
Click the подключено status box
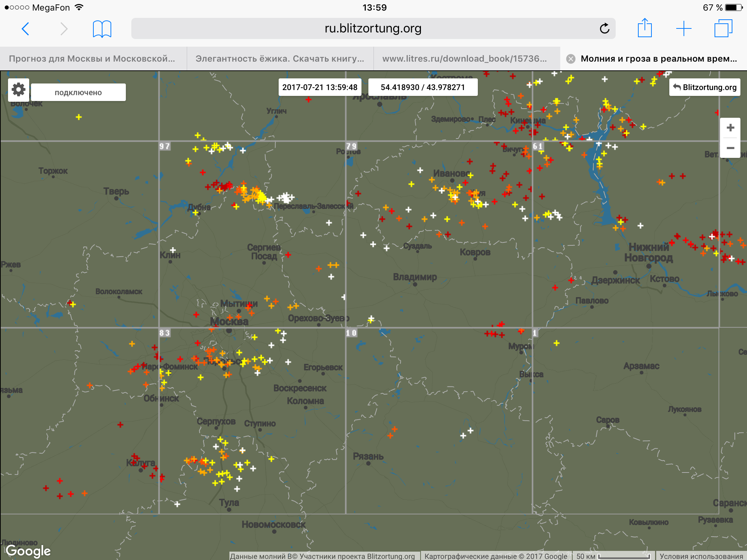(x=78, y=93)
